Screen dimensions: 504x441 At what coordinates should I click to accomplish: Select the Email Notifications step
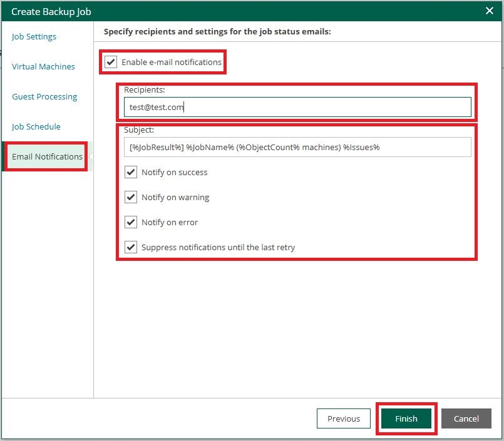[47, 156]
